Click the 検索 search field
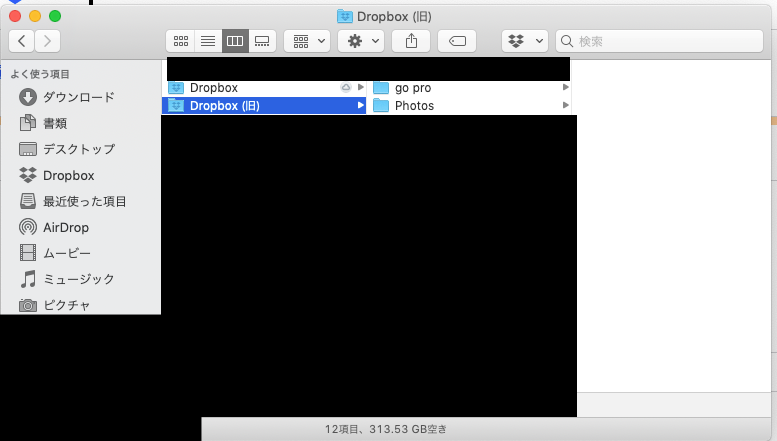Viewport: 777px width, 441px height. tap(660, 41)
